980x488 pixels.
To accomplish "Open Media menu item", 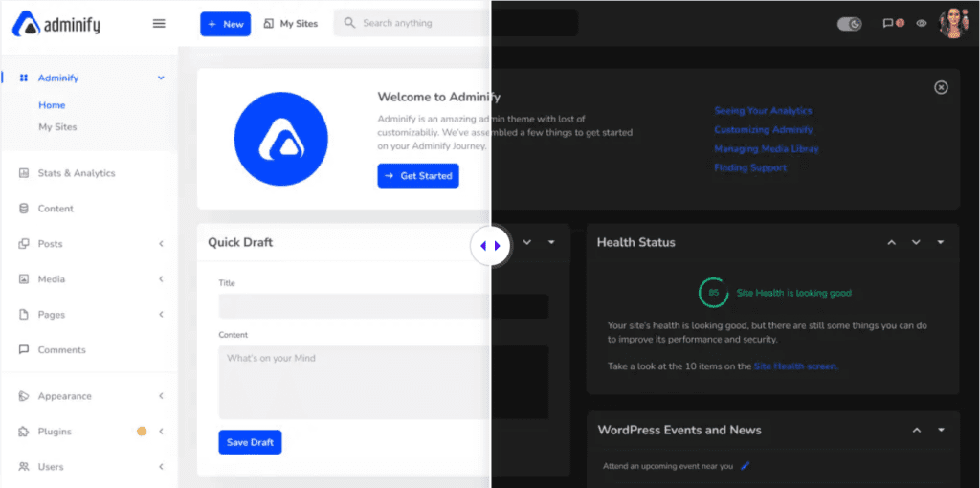I will click(52, 279).
